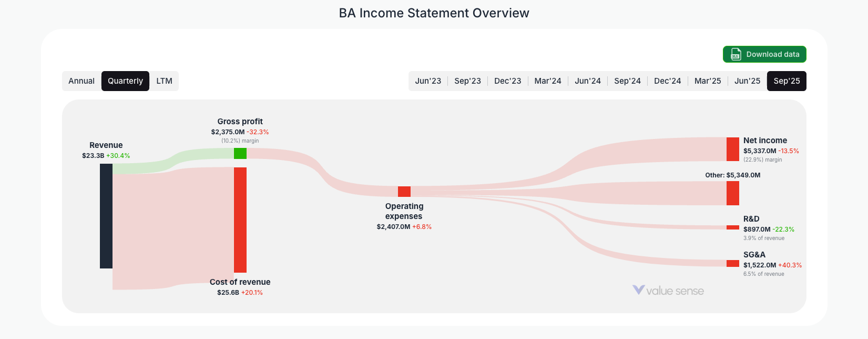Open Download data

[764, 54]
